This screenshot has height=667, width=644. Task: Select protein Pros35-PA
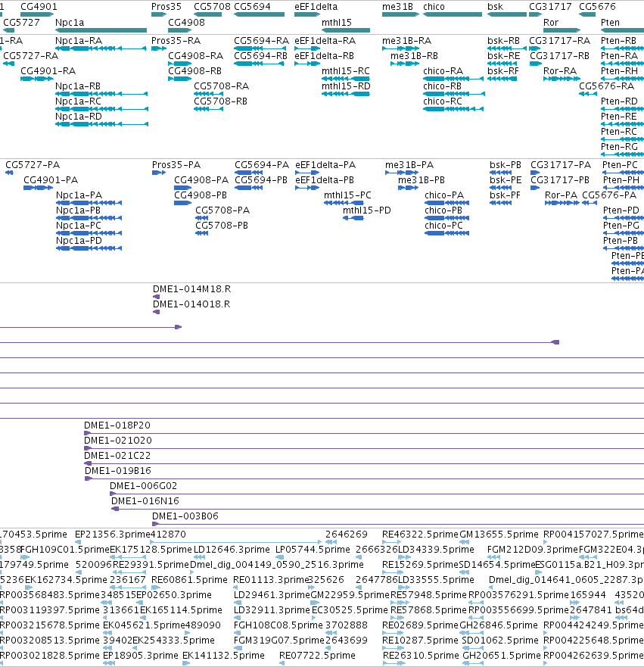159,173
